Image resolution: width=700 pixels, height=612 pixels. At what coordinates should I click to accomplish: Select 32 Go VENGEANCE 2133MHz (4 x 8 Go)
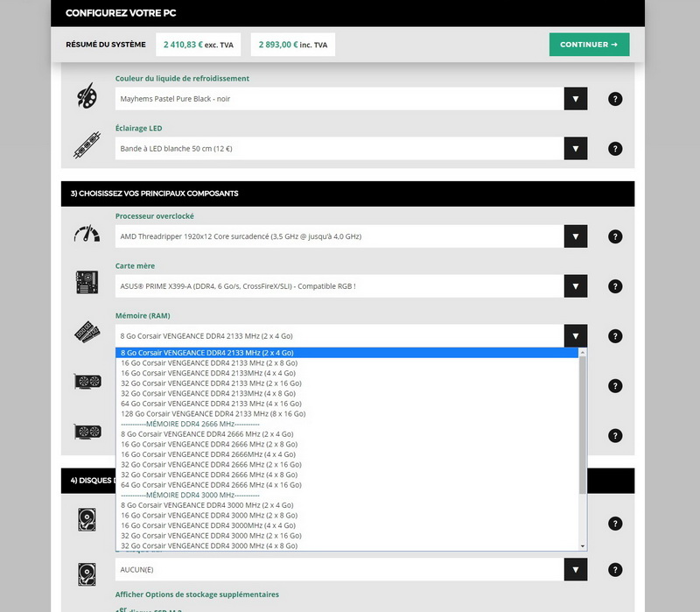click(346, 394)
